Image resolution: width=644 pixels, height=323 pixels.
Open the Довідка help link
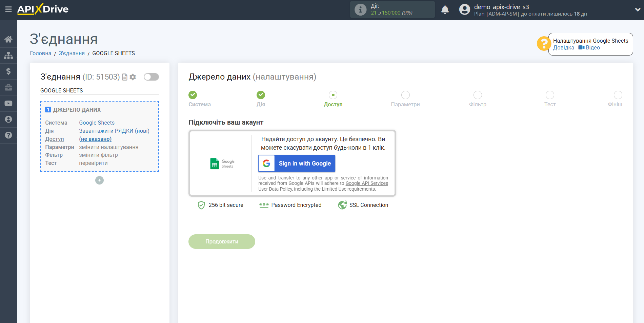[x=564, y=48]
